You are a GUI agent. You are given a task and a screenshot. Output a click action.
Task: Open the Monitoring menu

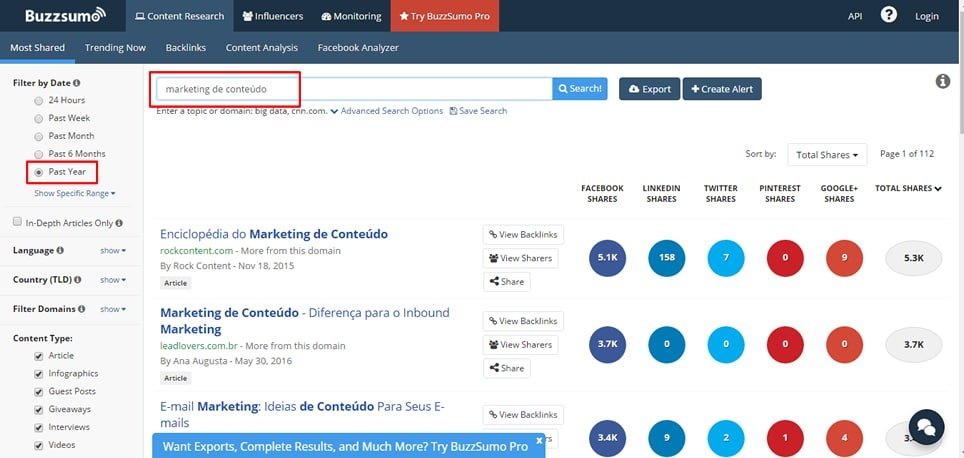pyautogui.click(x=351, y=16)
